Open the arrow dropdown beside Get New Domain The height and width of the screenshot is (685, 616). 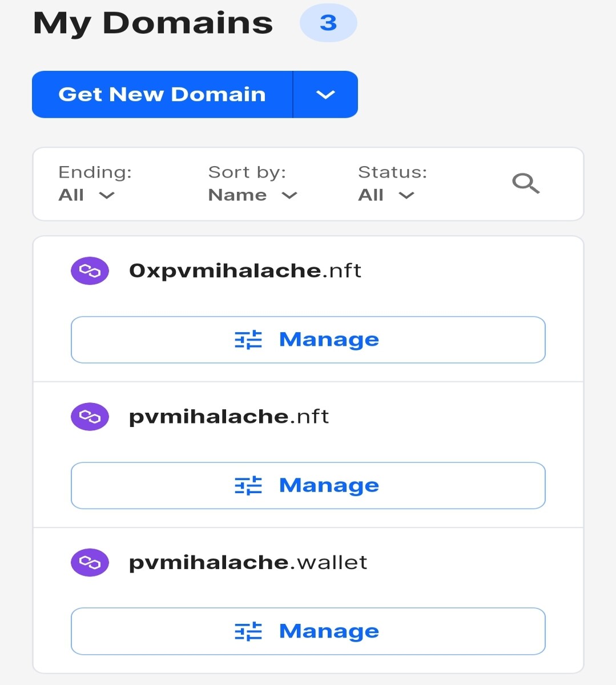[325, 94]
